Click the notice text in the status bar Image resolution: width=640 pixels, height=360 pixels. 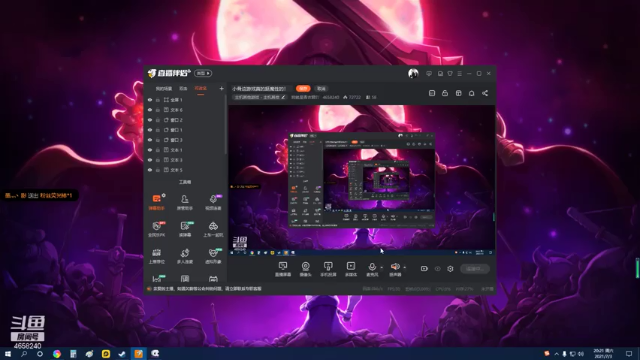(x=207, y=289)
